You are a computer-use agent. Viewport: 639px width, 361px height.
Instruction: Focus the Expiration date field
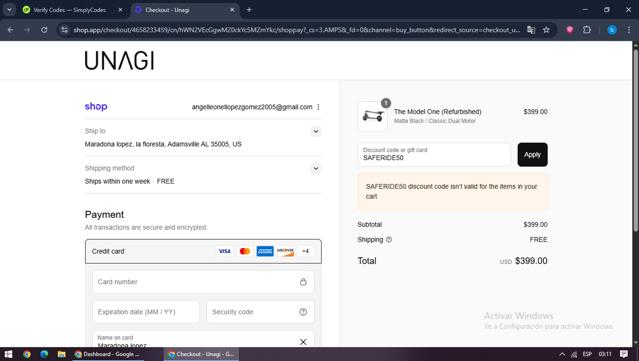point(145,312)
